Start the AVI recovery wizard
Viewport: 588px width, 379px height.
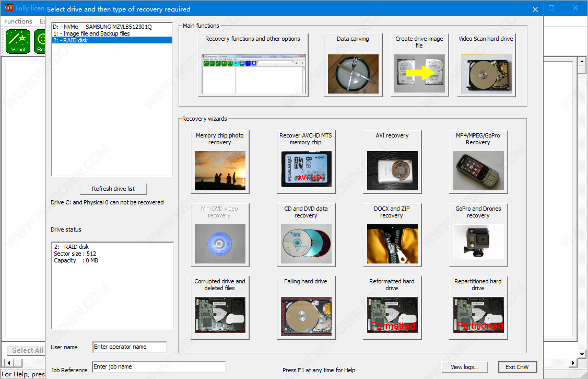pyautogui.click(x=392, y=162)
